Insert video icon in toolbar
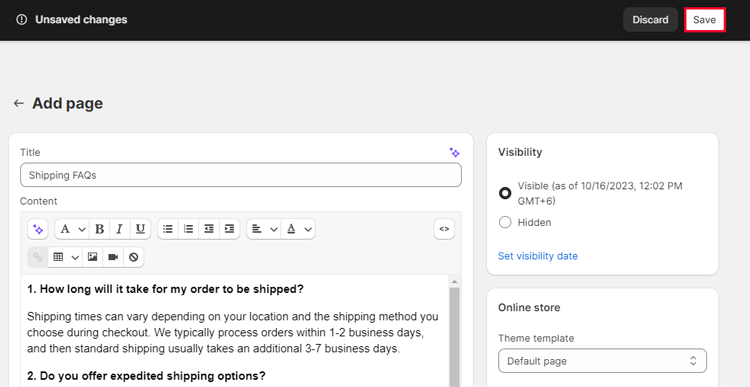 (x=113, y=257)
